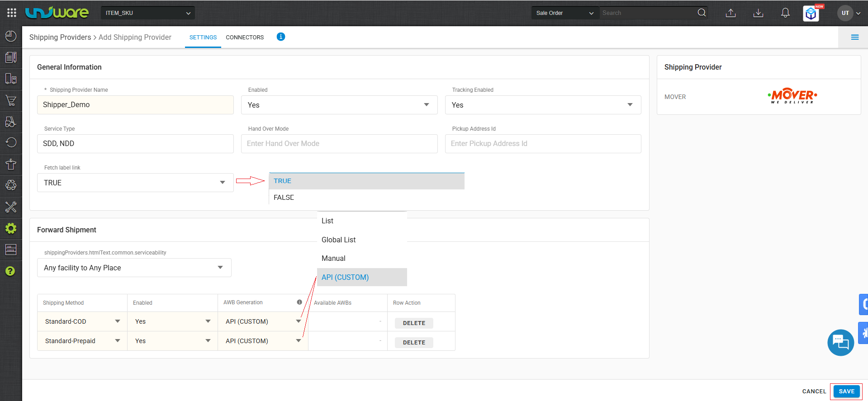Open the returns circular arrow icon
This screenshot has width=868, height=401.
11,143
